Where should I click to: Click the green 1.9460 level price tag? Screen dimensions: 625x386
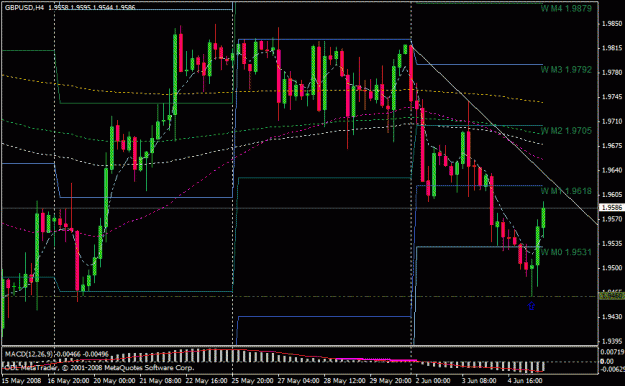(x=612, y=296)
